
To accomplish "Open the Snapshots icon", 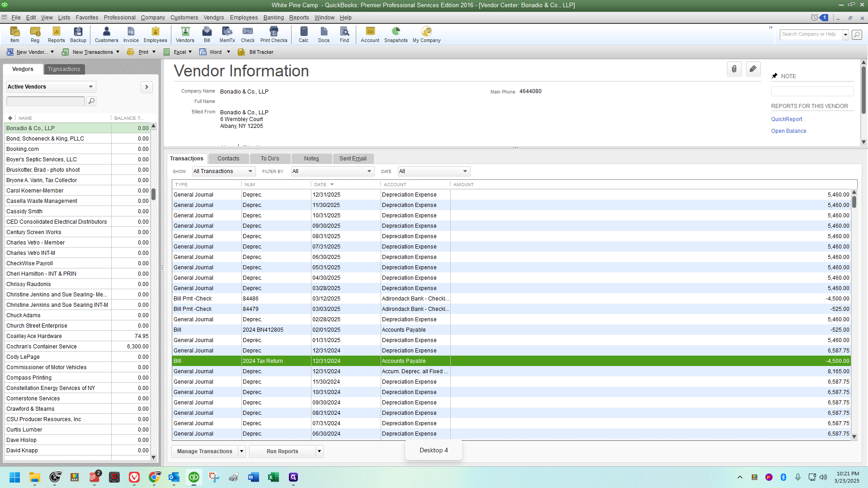I will click(x=396, y=34).
